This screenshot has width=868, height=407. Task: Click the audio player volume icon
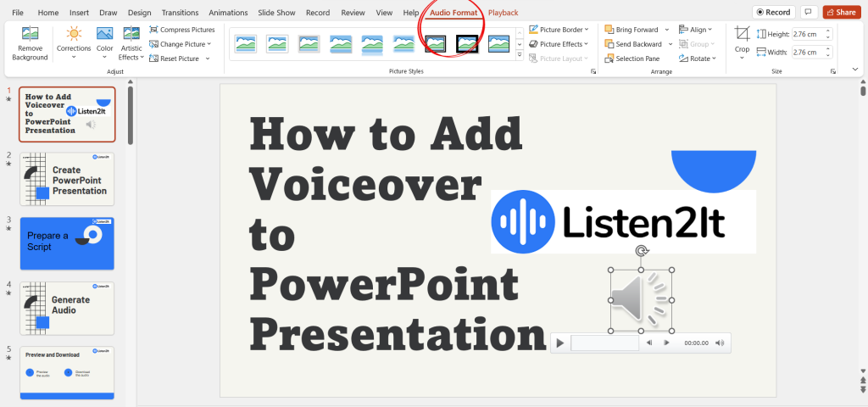(x=720, y=343)
